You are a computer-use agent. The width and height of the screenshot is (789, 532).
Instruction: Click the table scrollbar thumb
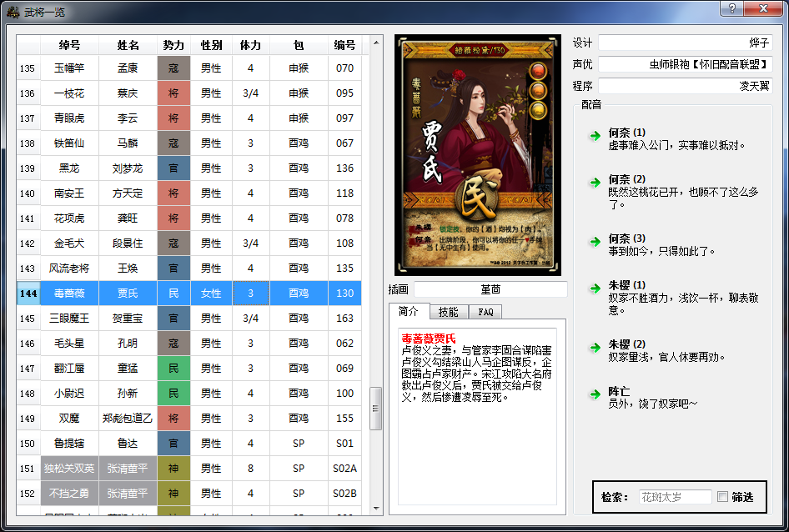[376, 409]
